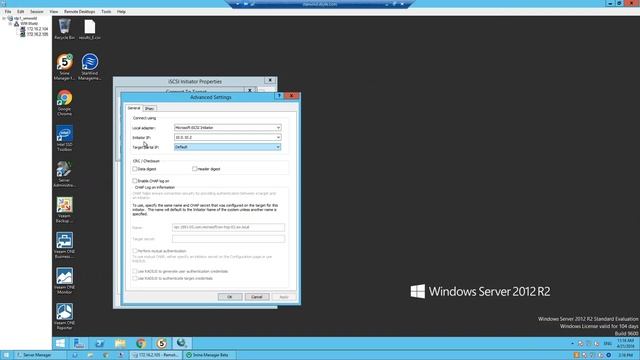The width and height of the screenshot is (640, 360).
Task: Open PowerShell from the remote taskbar
Action: pos(100,343)
